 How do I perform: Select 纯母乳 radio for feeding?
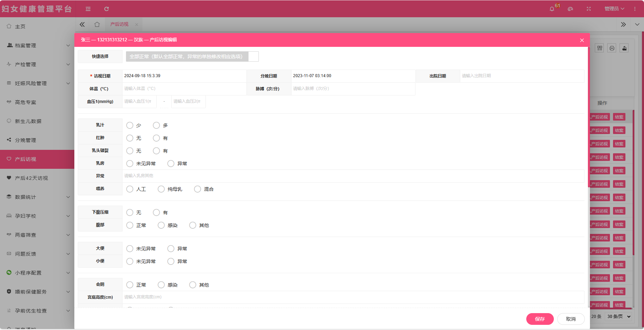[x=161, y=189]
